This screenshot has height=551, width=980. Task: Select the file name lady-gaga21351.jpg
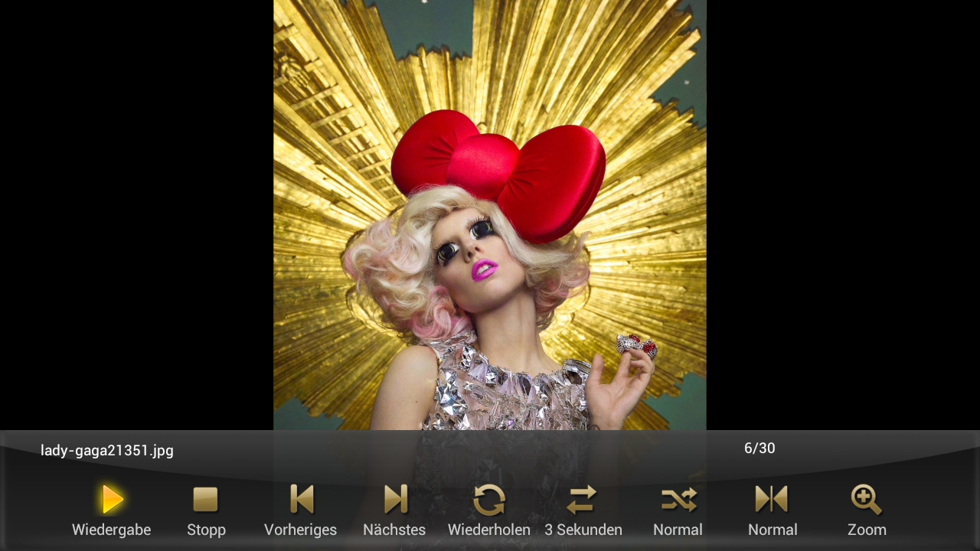point(107,451)
